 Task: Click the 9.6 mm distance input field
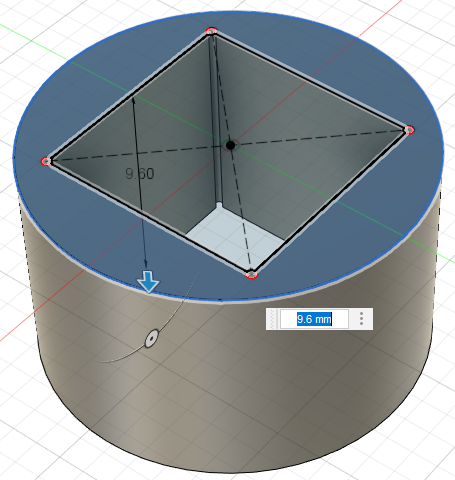314,319
